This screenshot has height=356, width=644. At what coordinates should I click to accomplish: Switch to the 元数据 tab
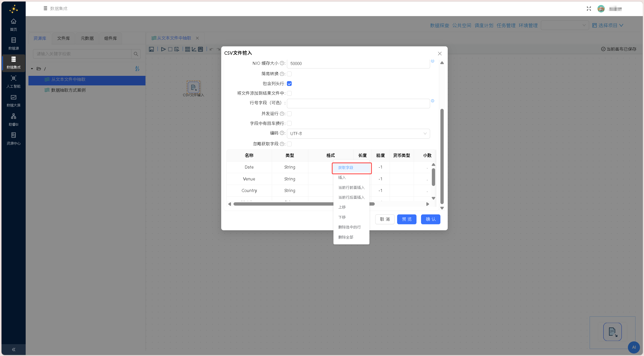(x=87, y=38)
